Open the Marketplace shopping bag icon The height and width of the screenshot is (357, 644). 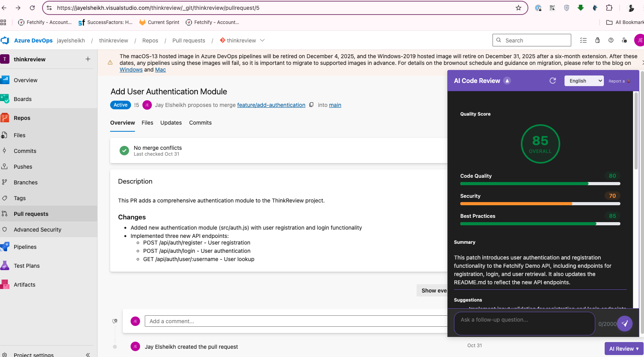[x=597, y=40]
